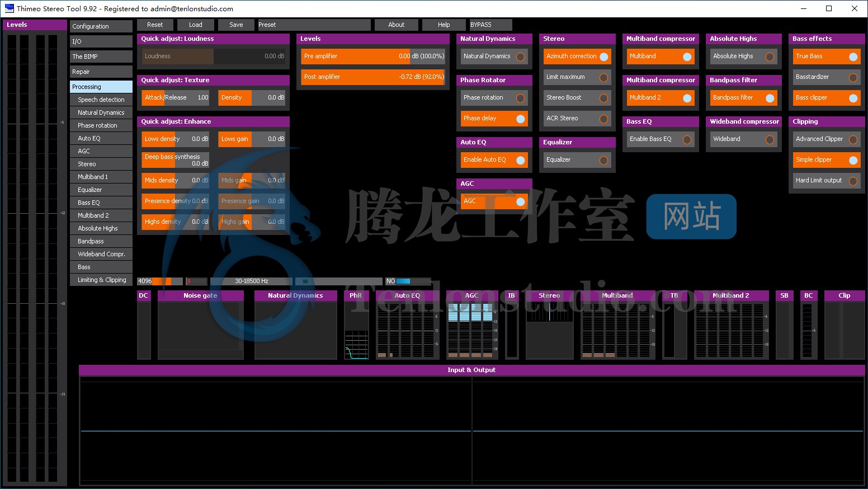Click the Noise gate meter panel
The height and width of the screenshot is (489, 868).
click(200, 325)
